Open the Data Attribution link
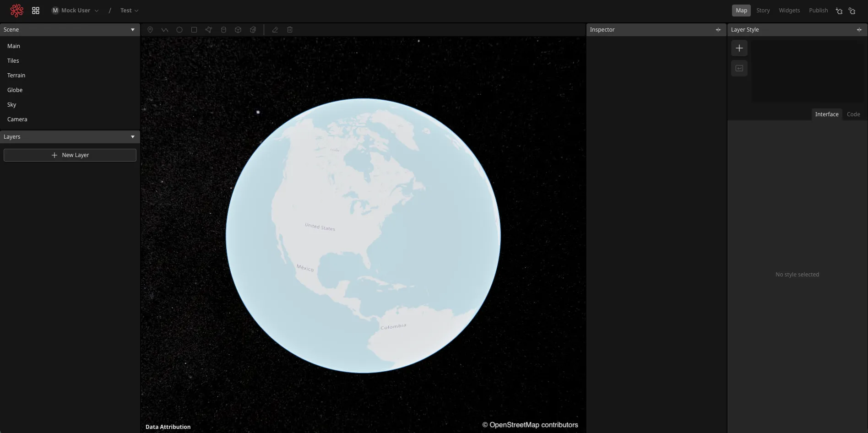 click(x=168, y=427)
